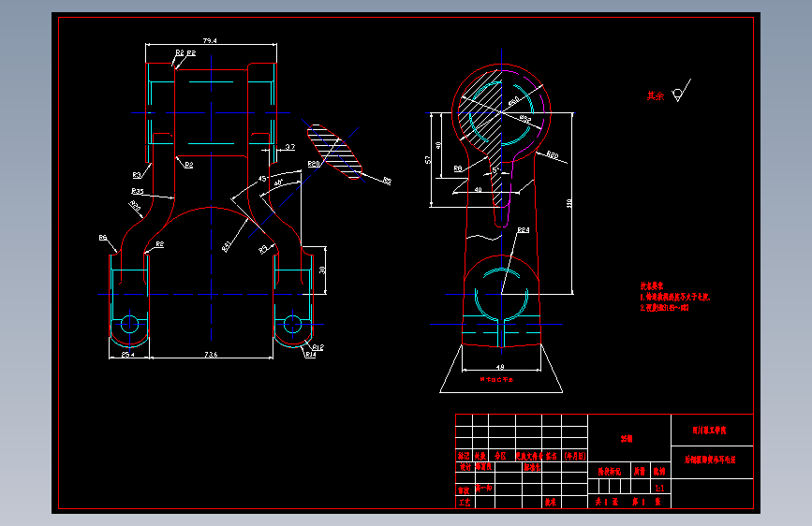Click the R14 radius annotation

click(x=310, y=355)
